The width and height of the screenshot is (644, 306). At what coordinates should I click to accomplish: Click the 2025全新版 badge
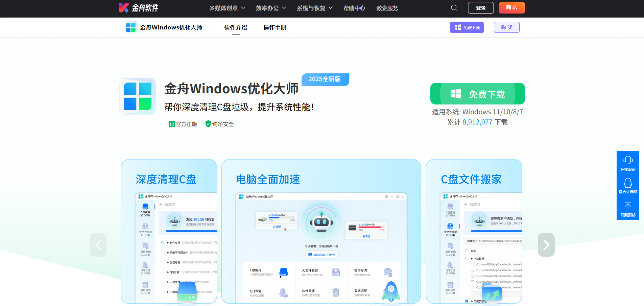point(325,79)
